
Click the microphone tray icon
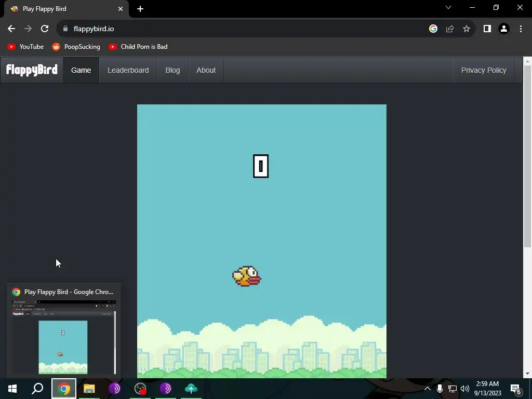coord(440,389)
